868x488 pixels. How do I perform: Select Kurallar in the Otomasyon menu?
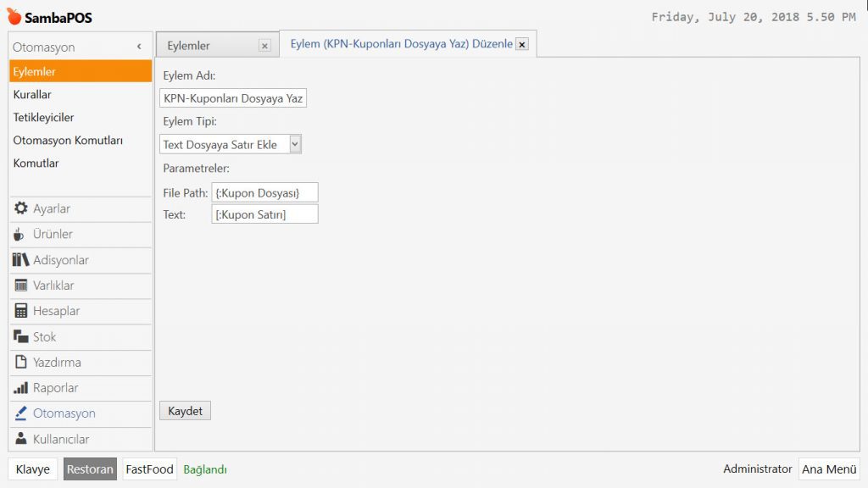click(x=32, y=95)
